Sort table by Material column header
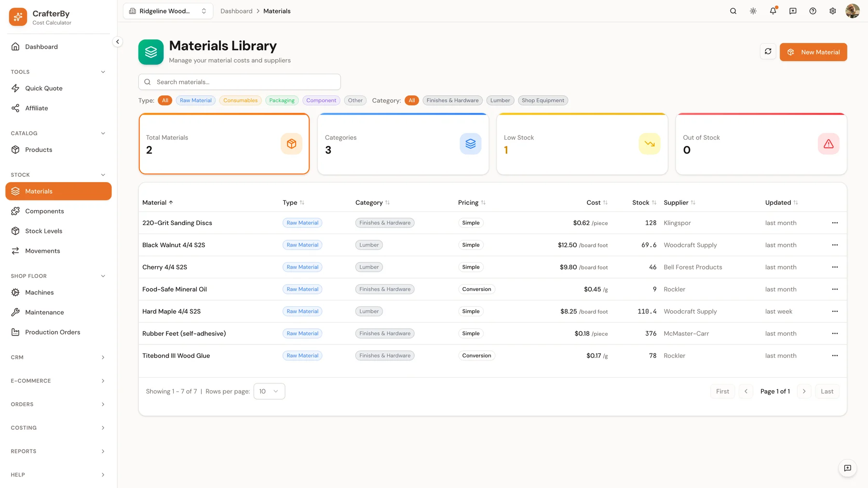Viewport: 868px width, 488px height. point(158,203)
